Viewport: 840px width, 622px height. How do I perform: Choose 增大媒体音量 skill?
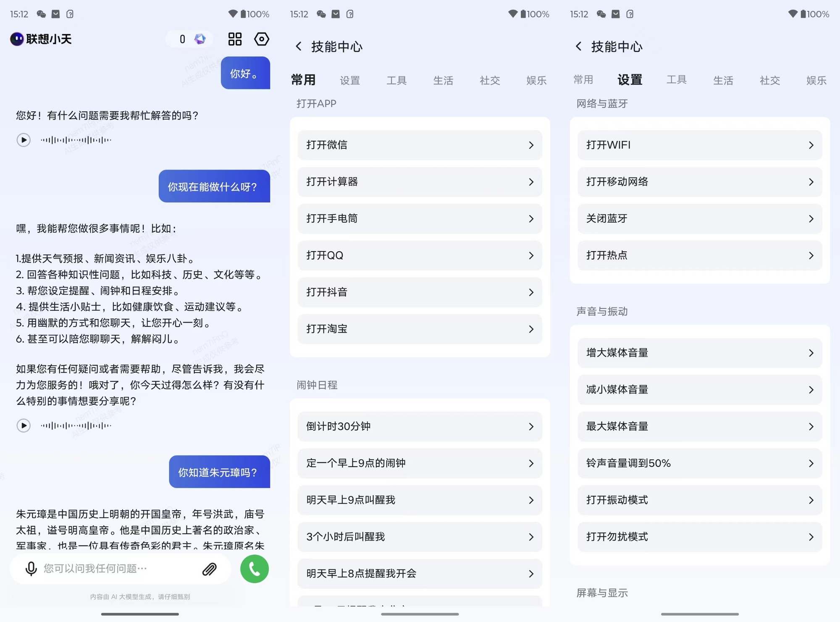pos(700,353)
